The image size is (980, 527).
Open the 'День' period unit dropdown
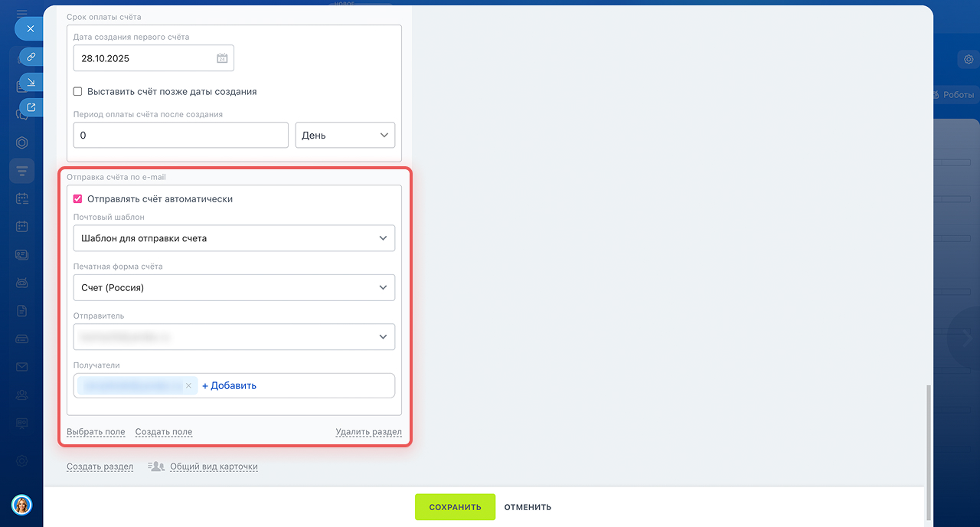point(345,135)
